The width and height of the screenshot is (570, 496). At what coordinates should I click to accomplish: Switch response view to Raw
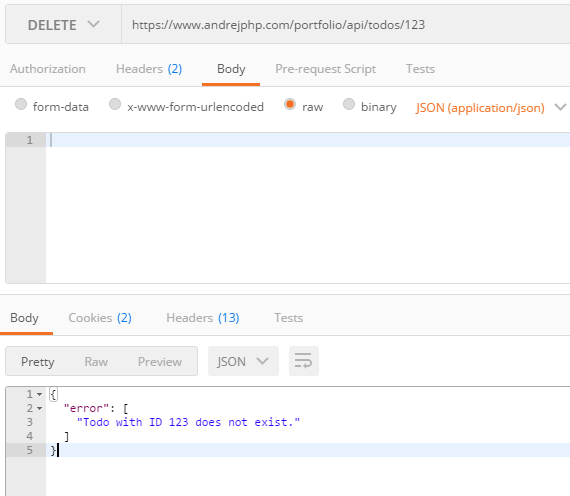(x=96, y=361)
